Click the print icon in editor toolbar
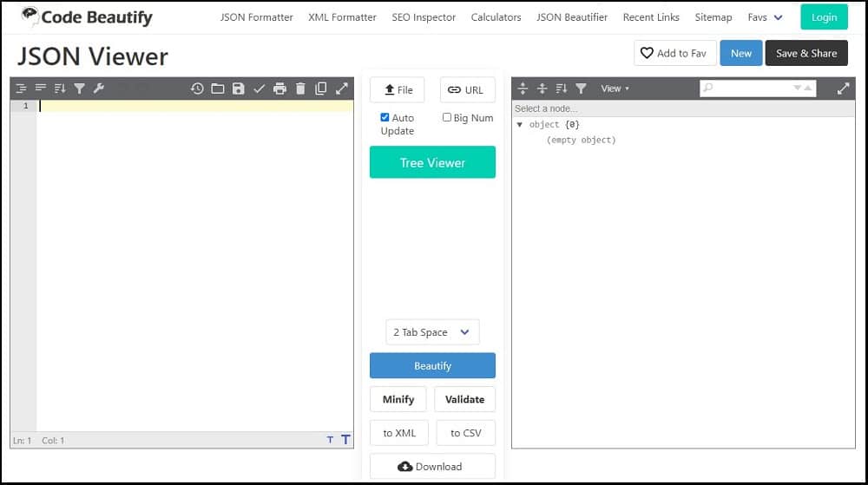This screenshot has height=485, width=868. point(279,88)
